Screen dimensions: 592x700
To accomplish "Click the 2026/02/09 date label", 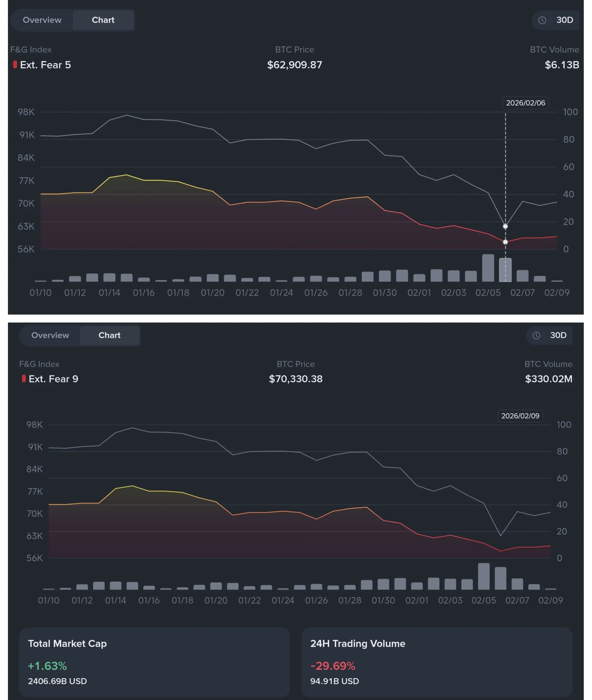I will [520, 416].
